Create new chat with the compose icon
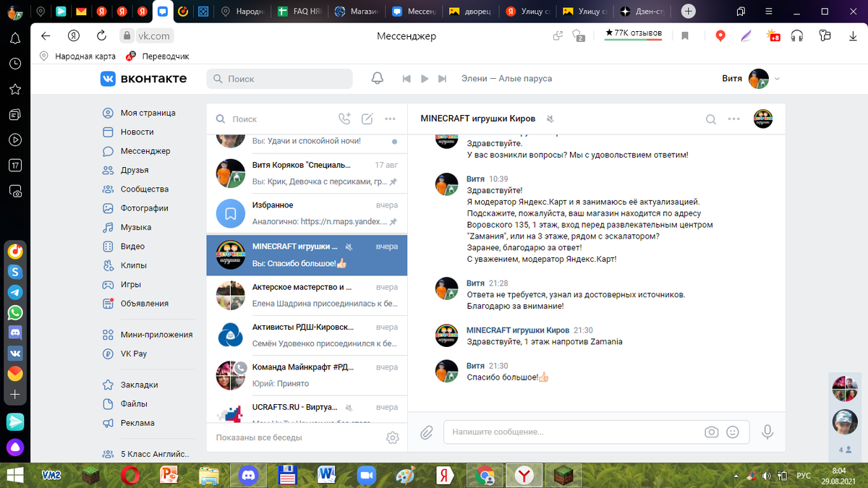Image resolution: width=868 pixels, height=488 pixels. click(x=367, y=119)
